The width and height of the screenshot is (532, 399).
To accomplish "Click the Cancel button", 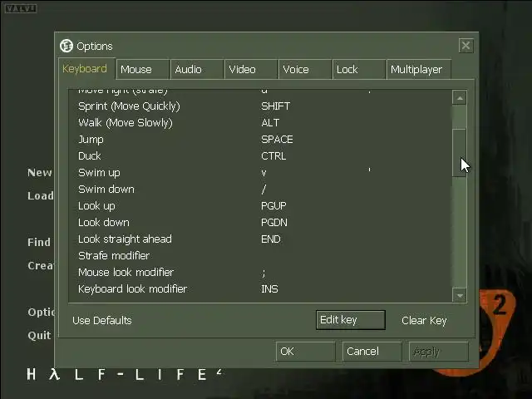I will (x=372, y=351).
